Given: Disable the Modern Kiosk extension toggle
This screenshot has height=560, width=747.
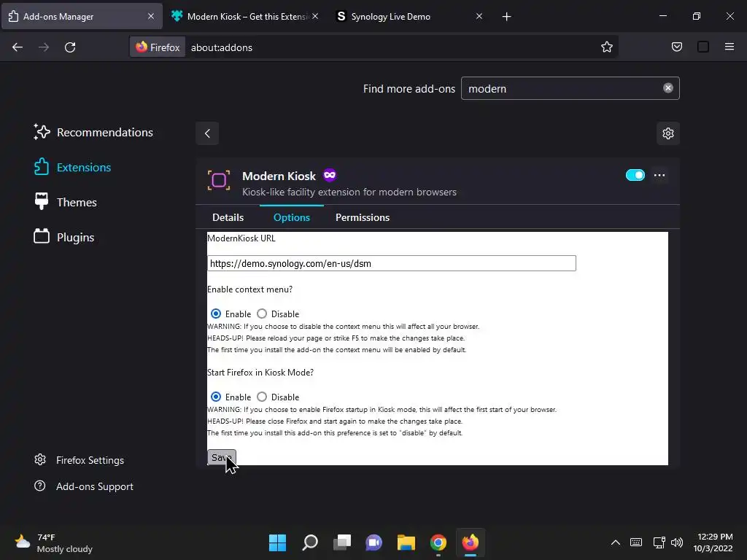Looking at the screenshot, I should tap(635, 175).
